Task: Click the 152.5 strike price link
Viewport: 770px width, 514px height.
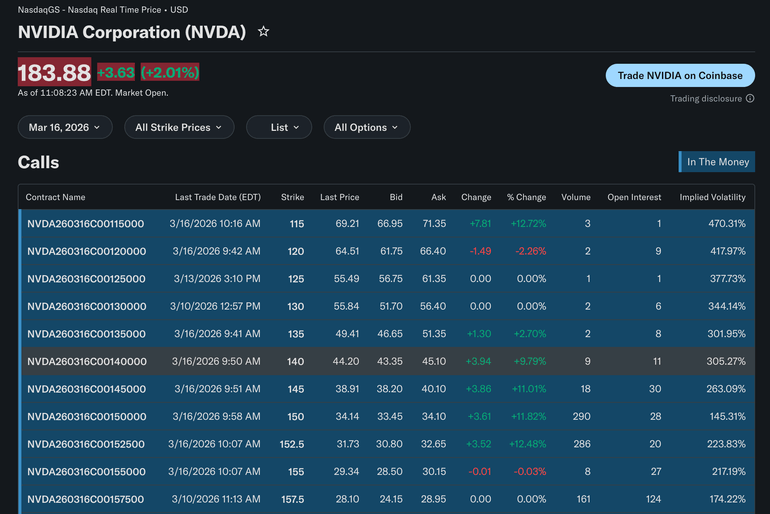Action: click(292, 444)
